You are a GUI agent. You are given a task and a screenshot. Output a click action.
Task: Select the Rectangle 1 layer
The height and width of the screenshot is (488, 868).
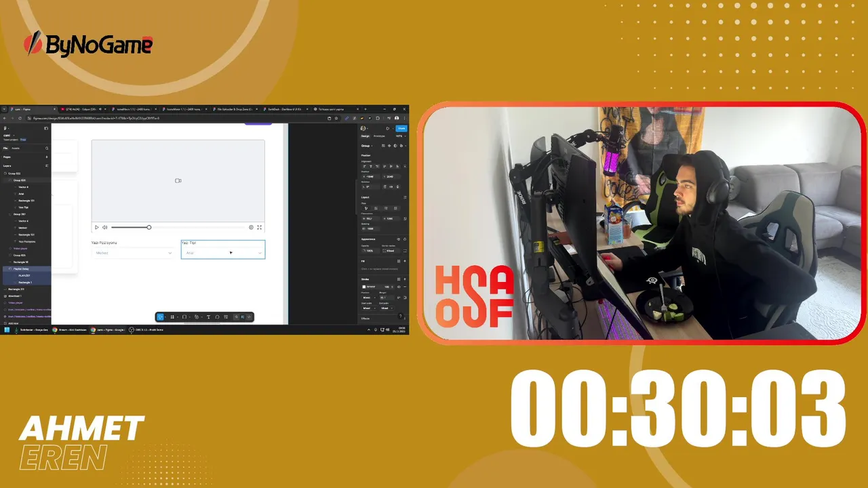point(25,282)
